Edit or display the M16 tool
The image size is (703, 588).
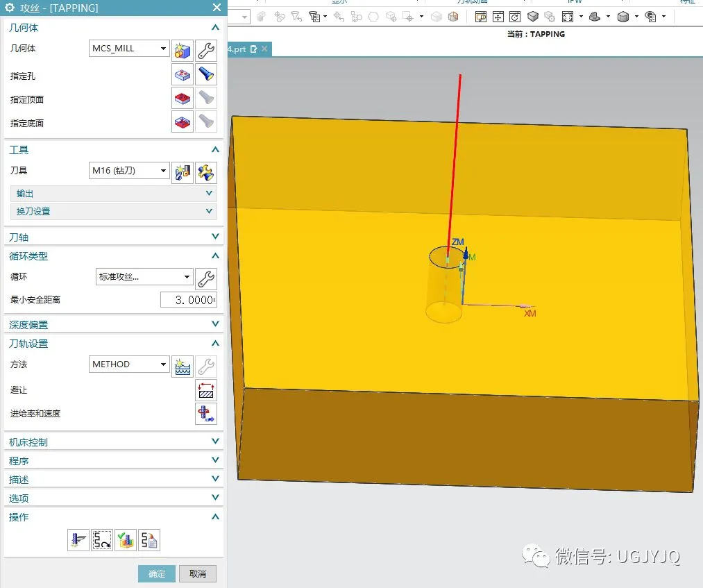(x=206, y=173)
